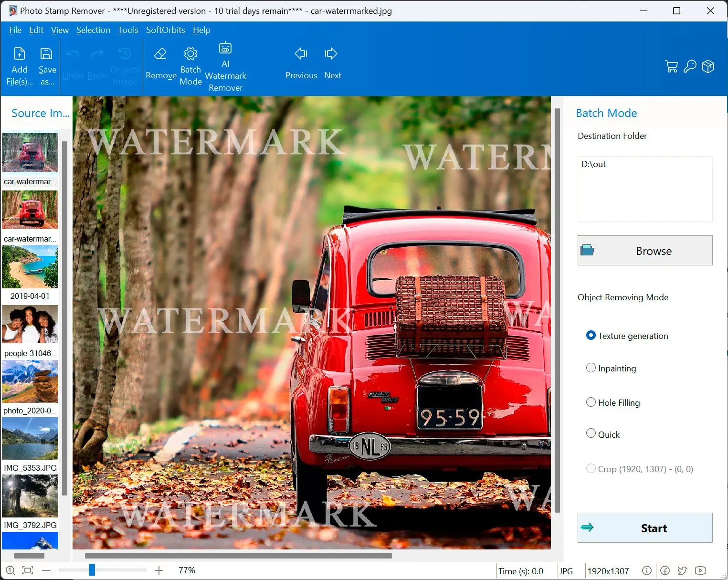Click the zoom magnifier icon in status bar

pos(10,570)
